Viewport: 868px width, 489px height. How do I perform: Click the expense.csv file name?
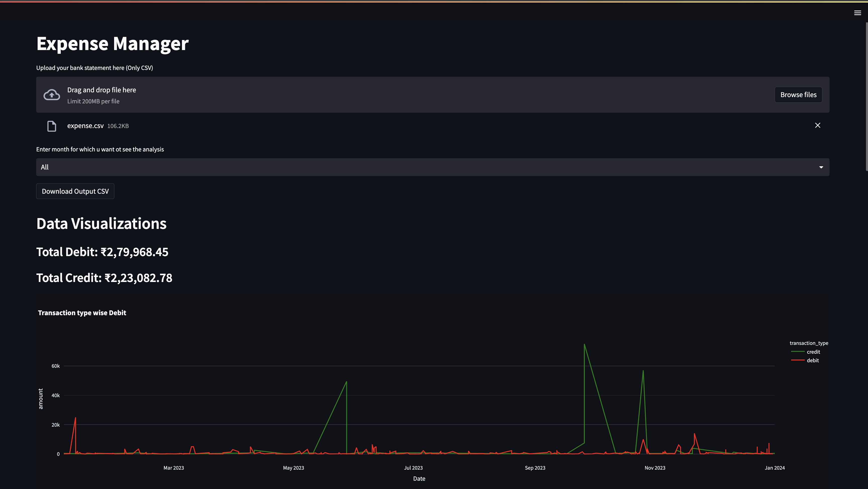85,126
